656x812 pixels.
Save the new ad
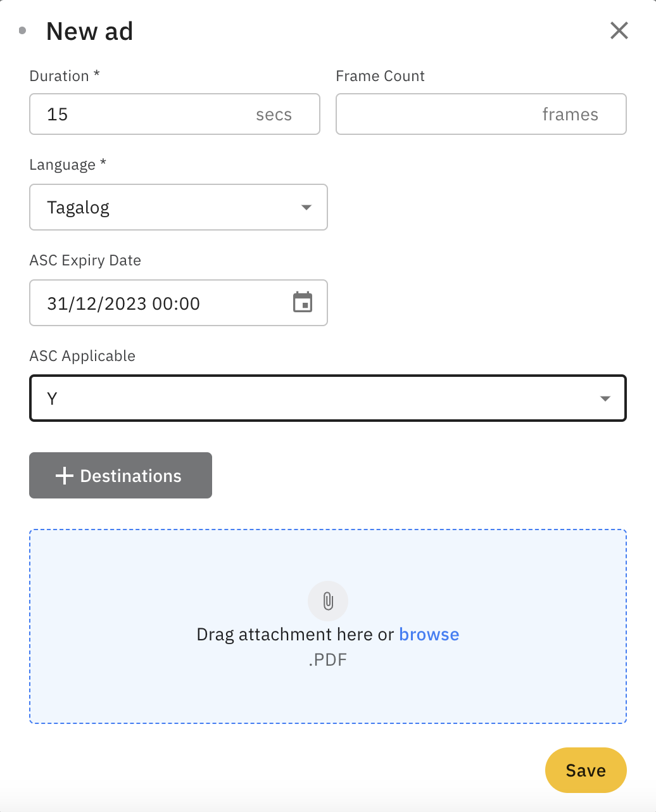[585, 770]
